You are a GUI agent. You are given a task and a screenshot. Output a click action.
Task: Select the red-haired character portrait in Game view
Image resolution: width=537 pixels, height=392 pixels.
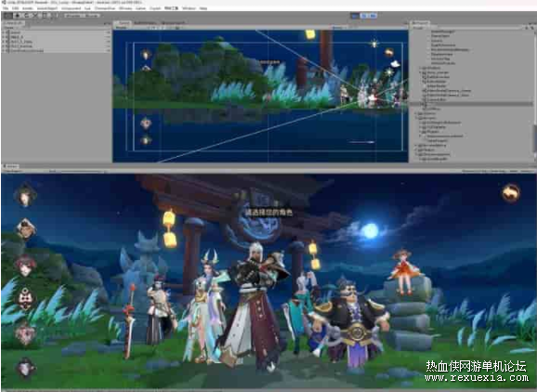point(25,266)
